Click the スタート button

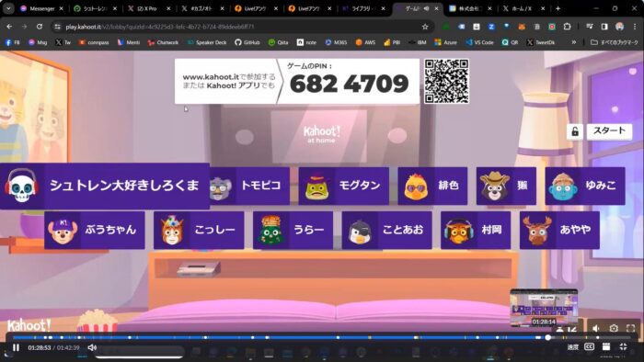tap(609, 131)
